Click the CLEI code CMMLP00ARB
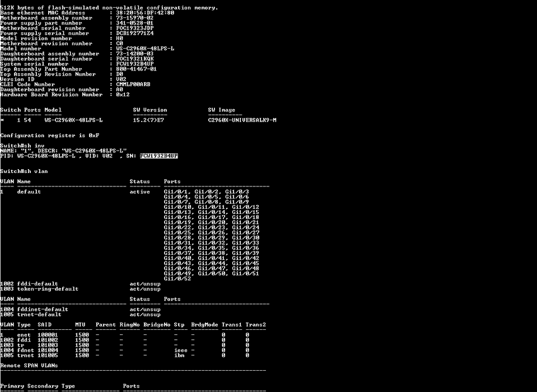The height and width of the screenshot is (392, 537). pos(133,84)
